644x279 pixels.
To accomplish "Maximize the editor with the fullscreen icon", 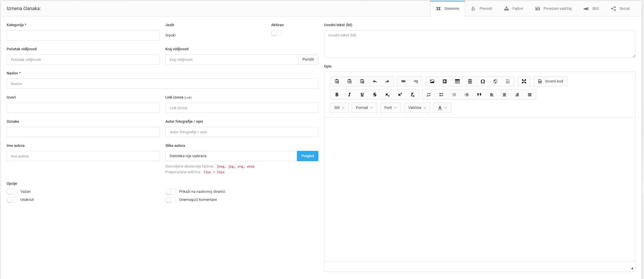I will coord(524,81).
